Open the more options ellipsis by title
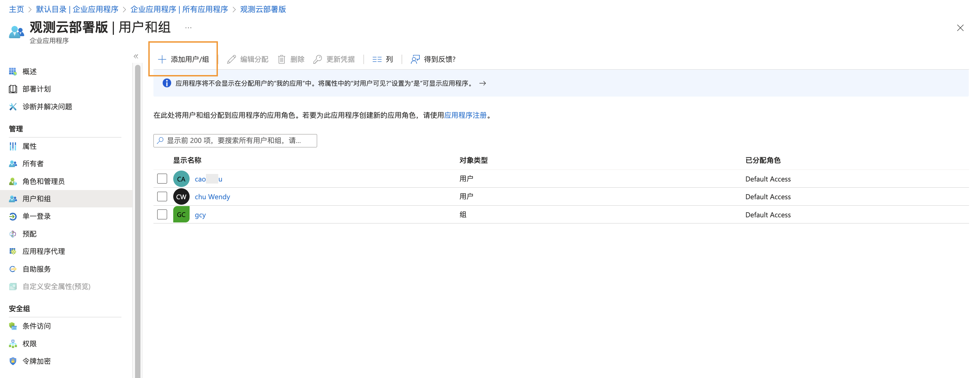 click(x=188, y=28)
